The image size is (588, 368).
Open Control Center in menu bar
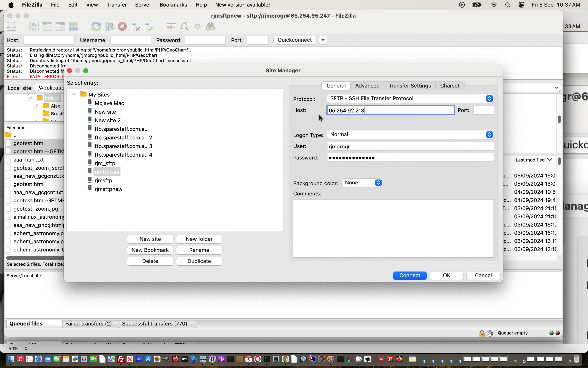[521, 5]
